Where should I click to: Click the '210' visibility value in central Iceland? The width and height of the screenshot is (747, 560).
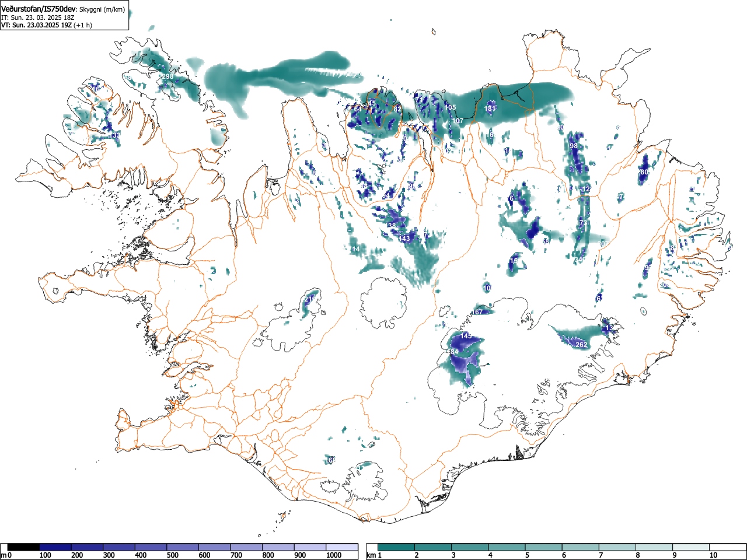[x=310, y=299]
